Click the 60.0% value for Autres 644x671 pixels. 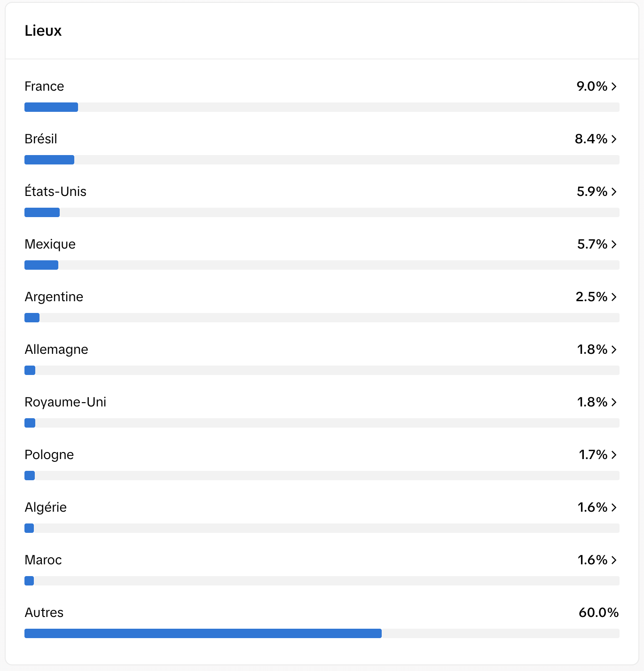coord(599,613)
